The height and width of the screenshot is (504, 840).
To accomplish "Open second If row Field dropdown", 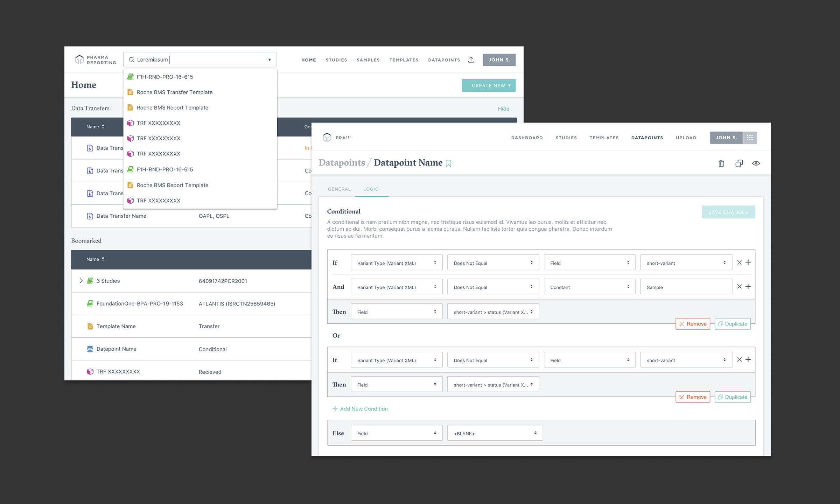I will pos(590,360).
